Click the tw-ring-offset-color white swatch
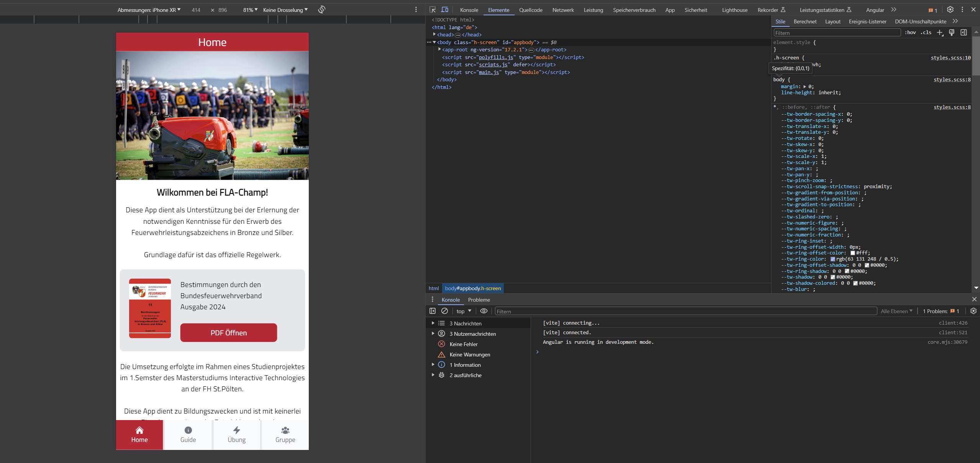 tap(852, 253)
